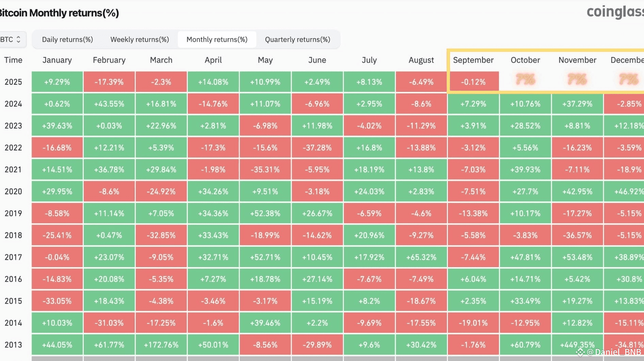Viewport: 644px width, 361px height.
Task: Select the 2022 June -37.28% cell
Action: pyautogui.click(x=317, y=148)
